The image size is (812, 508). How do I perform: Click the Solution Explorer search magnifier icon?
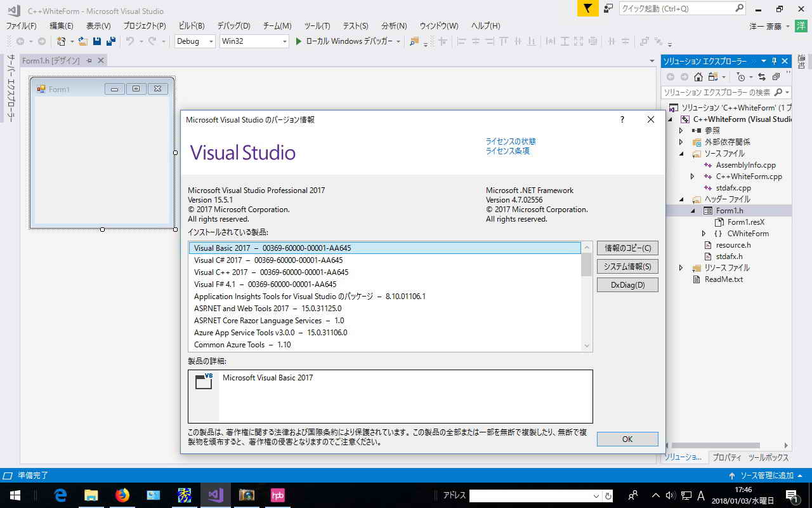(778, 92)
